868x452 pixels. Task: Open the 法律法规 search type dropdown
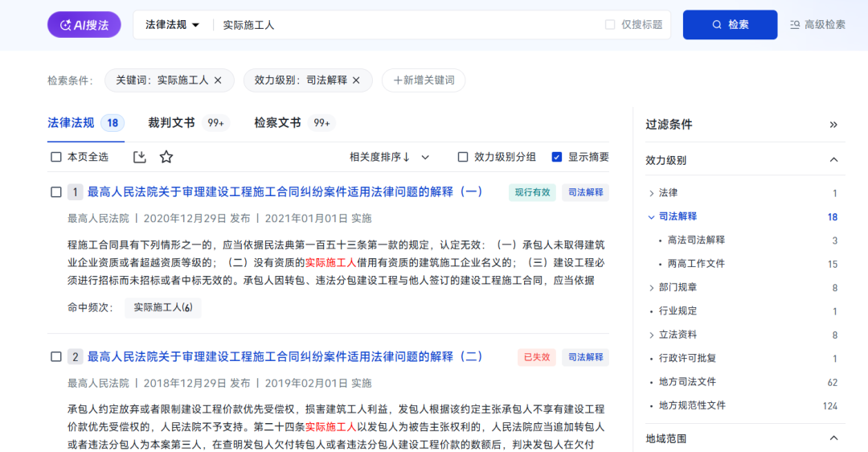[172, 25]
